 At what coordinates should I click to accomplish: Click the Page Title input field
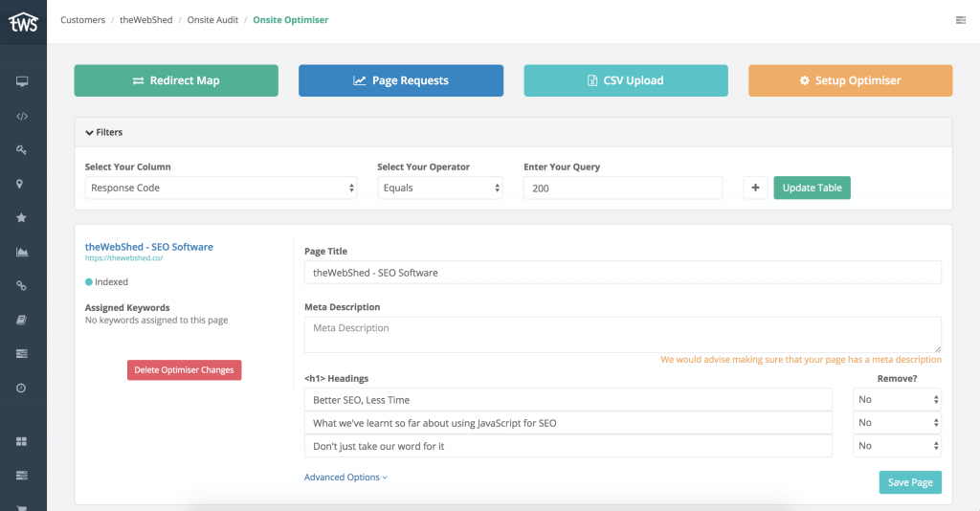pyautogui.click(x=622, y=273)
